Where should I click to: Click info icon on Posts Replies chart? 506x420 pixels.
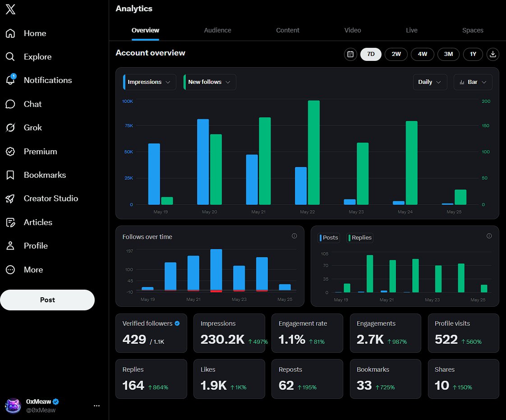(489, 236)
